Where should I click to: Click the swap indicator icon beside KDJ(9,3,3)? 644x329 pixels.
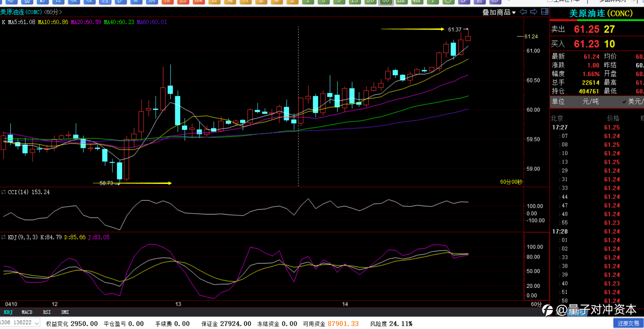(x=3, y=237)
